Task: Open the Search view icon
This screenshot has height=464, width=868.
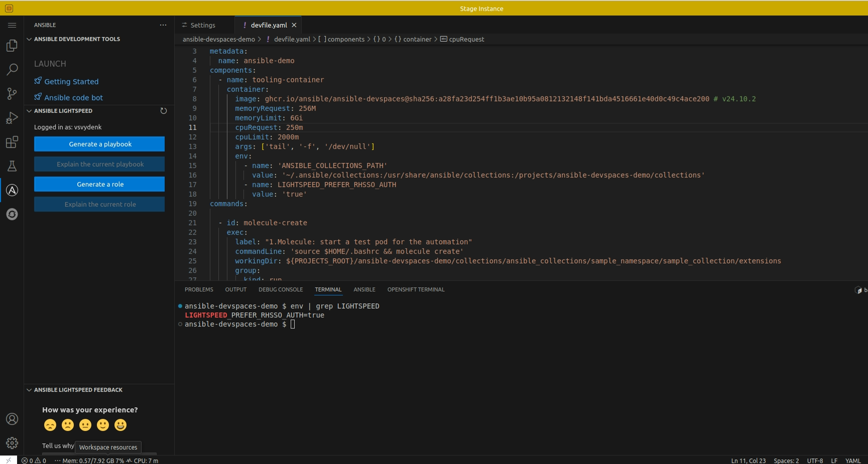Action: pyautogui.click(x=12, y=69)
